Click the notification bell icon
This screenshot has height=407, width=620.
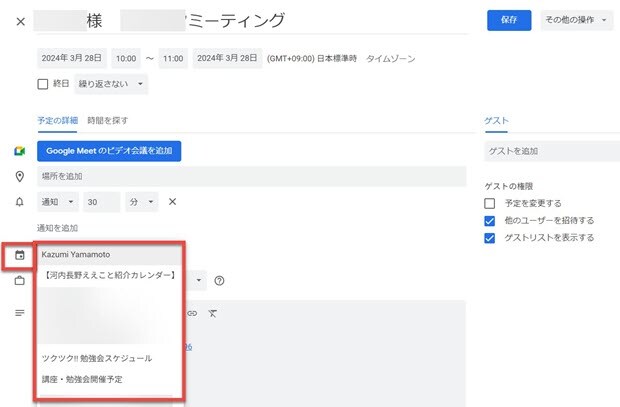coord(19,202)
